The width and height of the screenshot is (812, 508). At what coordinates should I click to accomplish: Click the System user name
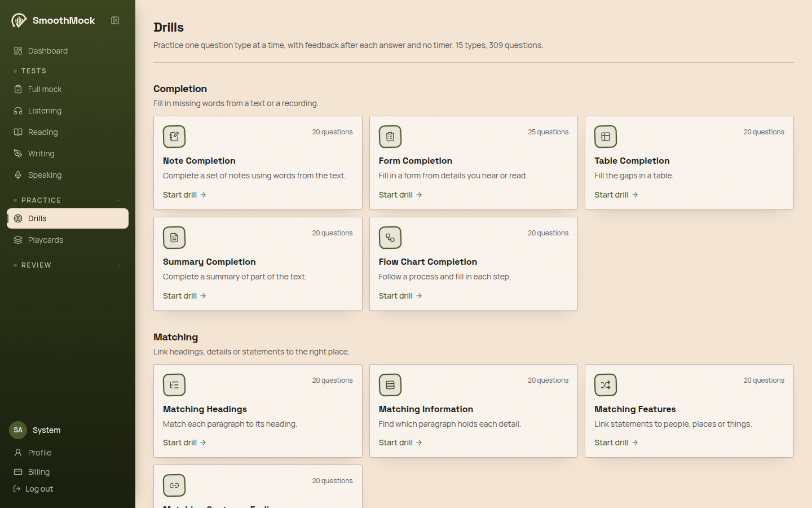(46, 430)
